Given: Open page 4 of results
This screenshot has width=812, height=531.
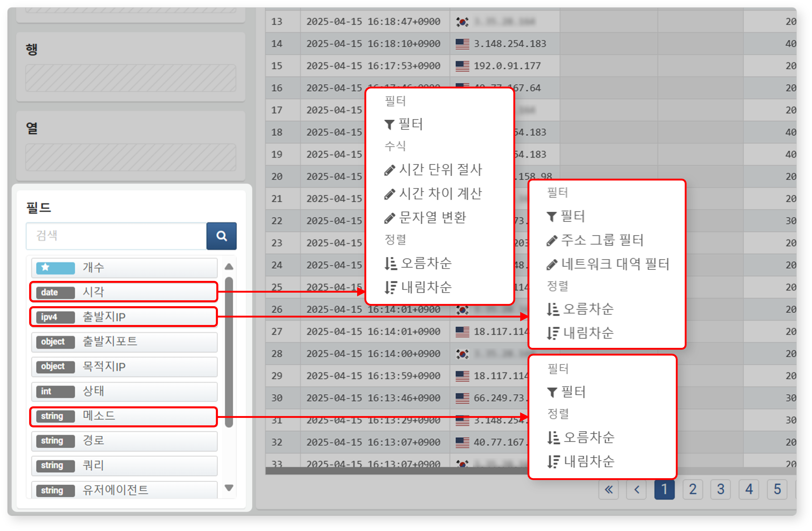Looking at the screenshot, I should [749, 490].
